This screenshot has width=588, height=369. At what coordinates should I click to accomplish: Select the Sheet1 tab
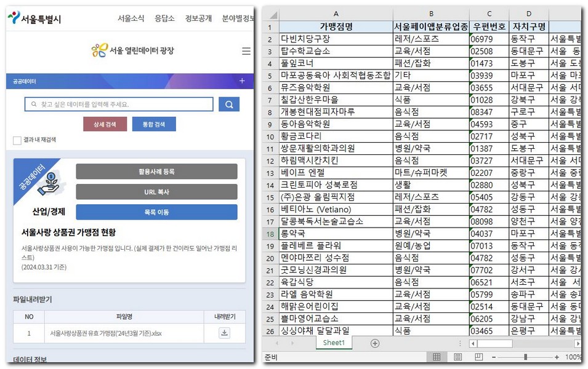coord(333,343)
